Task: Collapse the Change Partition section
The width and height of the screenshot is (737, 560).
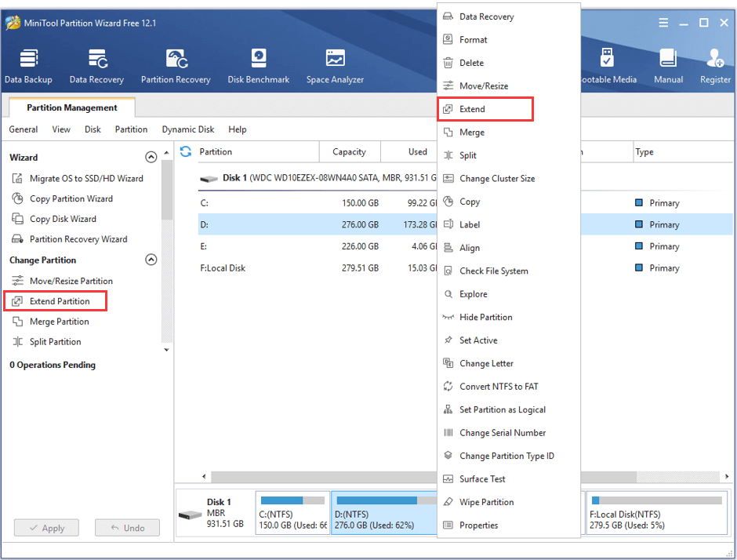Action: pyautogui.click(x=151, y=260)
